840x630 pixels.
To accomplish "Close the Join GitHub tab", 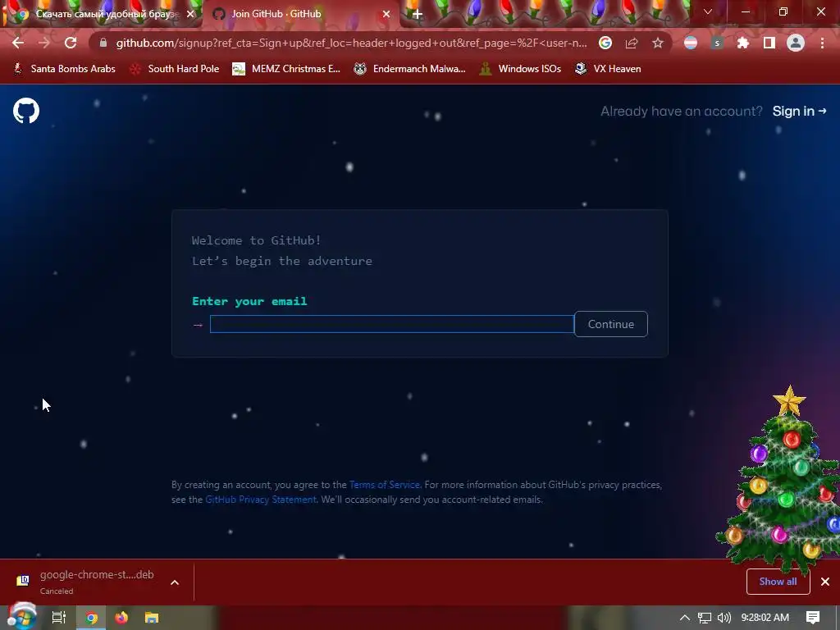I will pos(386,14).
